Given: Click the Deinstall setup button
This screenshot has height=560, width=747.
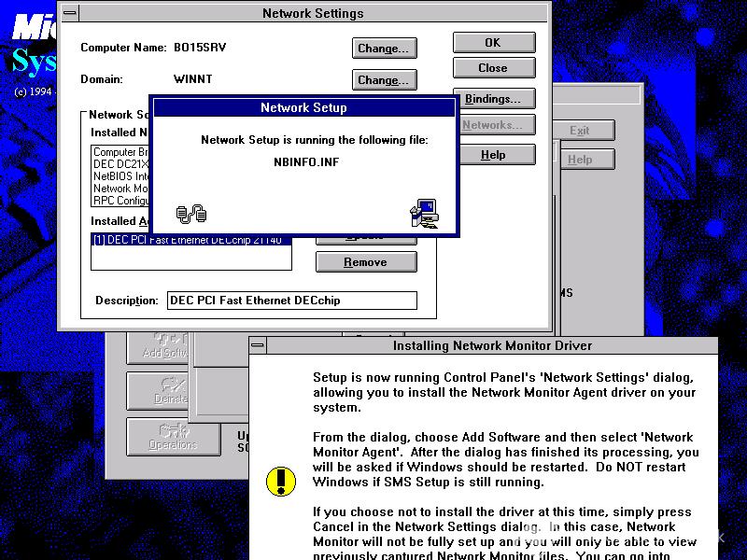Looking at the screenshot, I should tap(158, 391).
